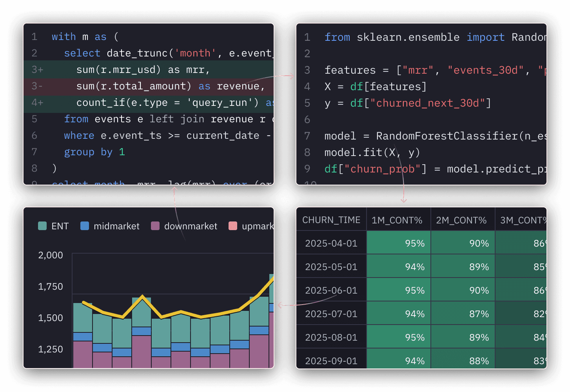
Task: Click the upmarket dotted color swatch
Action: [233, 226]
